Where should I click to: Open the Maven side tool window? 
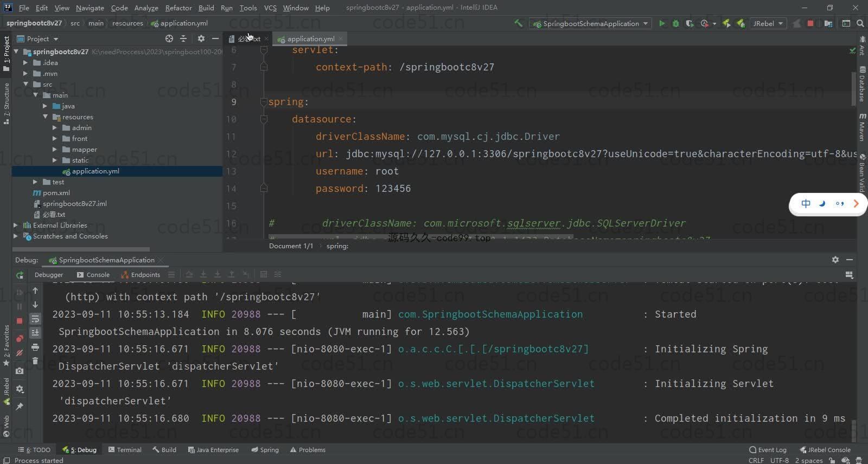coord(862,127)
